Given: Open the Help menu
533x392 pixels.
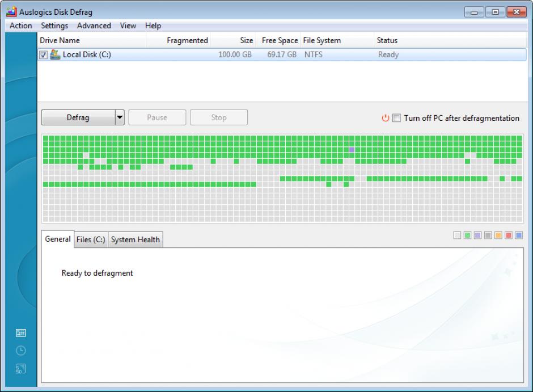Looking at the screenshot, I should pos(153,26).
